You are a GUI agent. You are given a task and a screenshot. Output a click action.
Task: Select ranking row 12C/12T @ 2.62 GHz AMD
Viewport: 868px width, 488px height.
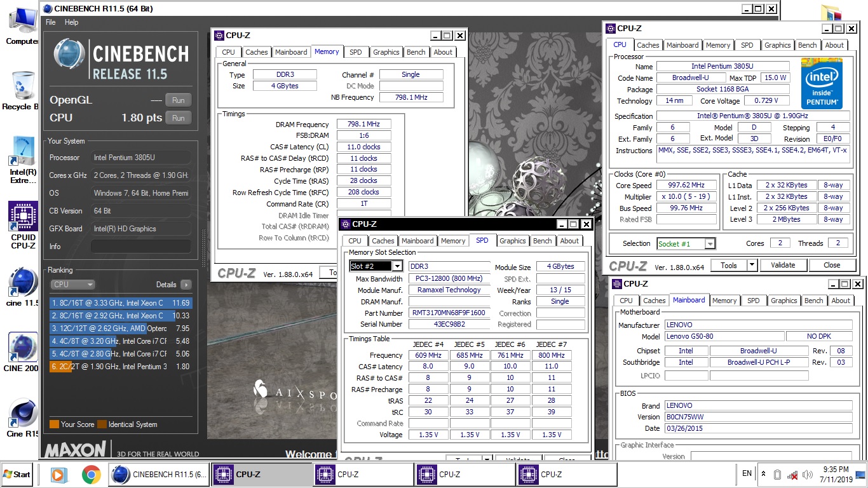tap(120, 329)
